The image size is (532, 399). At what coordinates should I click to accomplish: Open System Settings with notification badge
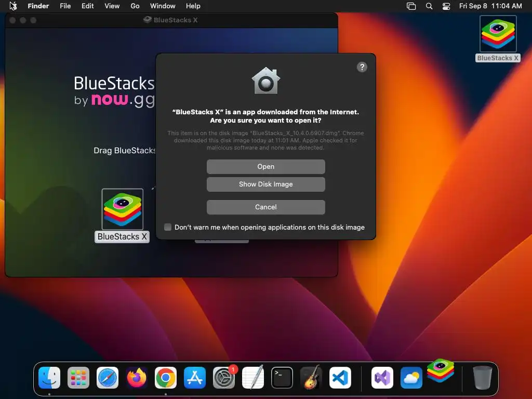click(x=224, y=378)
